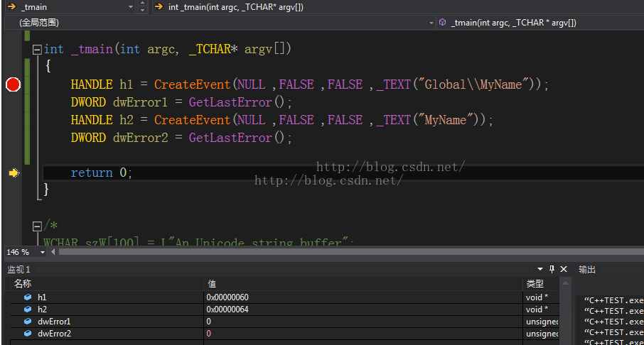This screenshot has width=644, height=345.
Task: Select the dwError1 watch row name
Action: point(54,322)
